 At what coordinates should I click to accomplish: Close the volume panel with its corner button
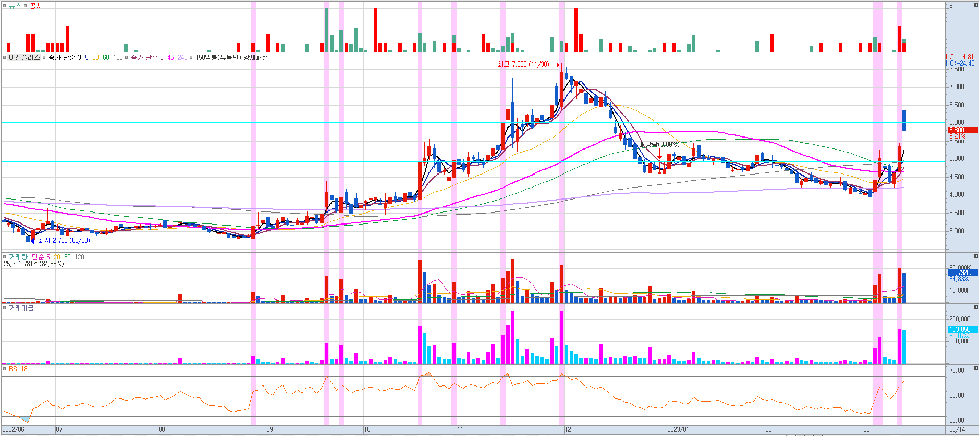(x=976, y=256)
